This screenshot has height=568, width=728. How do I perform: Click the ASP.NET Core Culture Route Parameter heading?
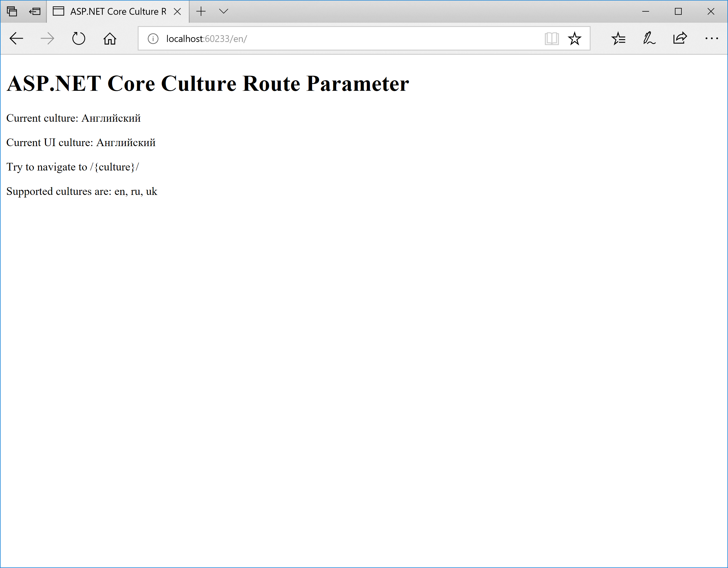coord(208,83)
